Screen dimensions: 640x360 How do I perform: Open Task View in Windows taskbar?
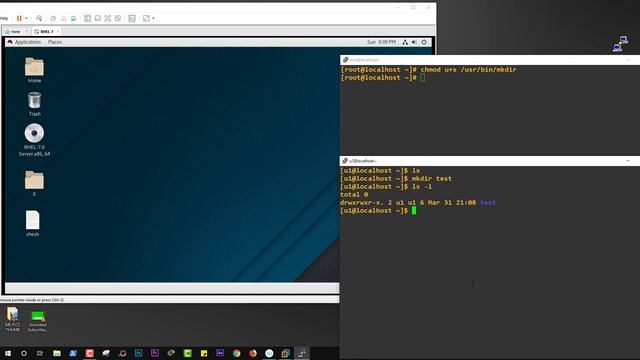[40, 353]
